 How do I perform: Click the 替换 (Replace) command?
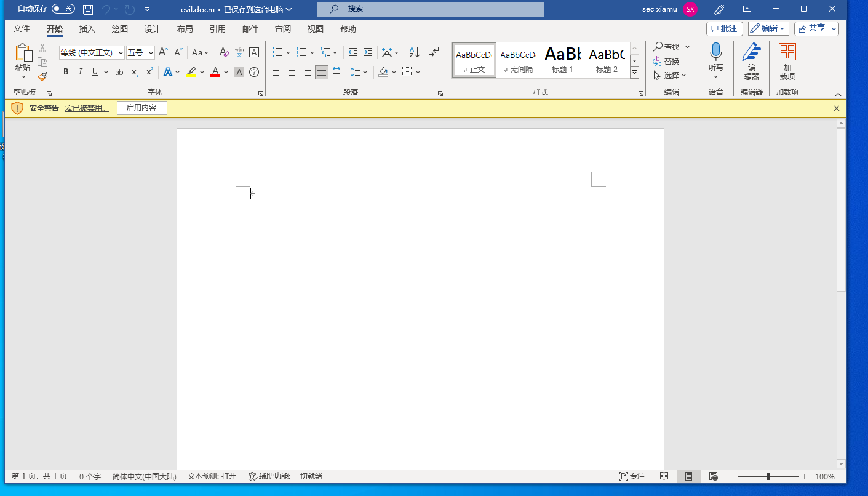point(666,61)
